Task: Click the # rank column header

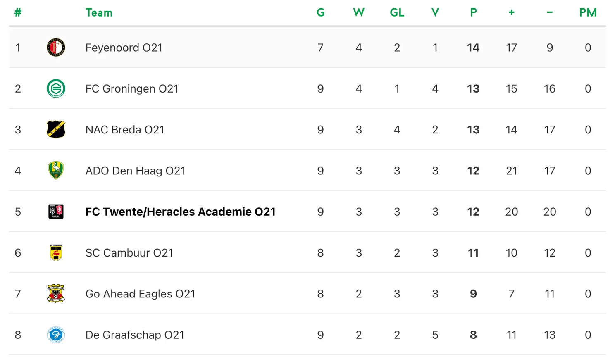Action: pos(18,13)
